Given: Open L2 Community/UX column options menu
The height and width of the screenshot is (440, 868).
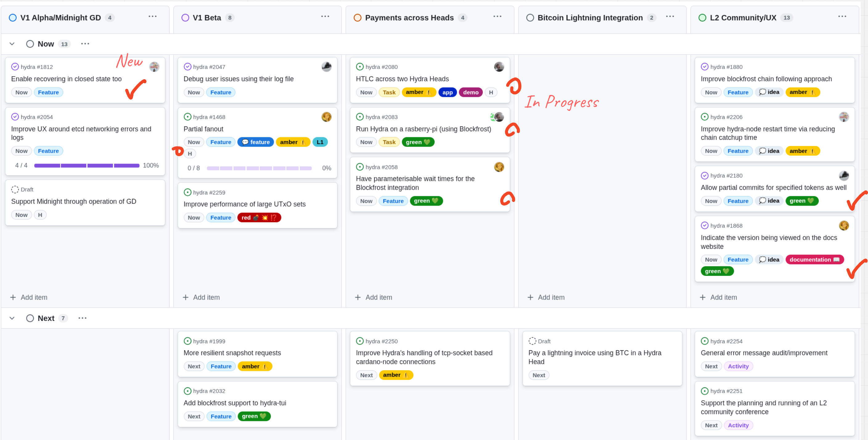Looking at the screenshot, I should coord(842,17).
